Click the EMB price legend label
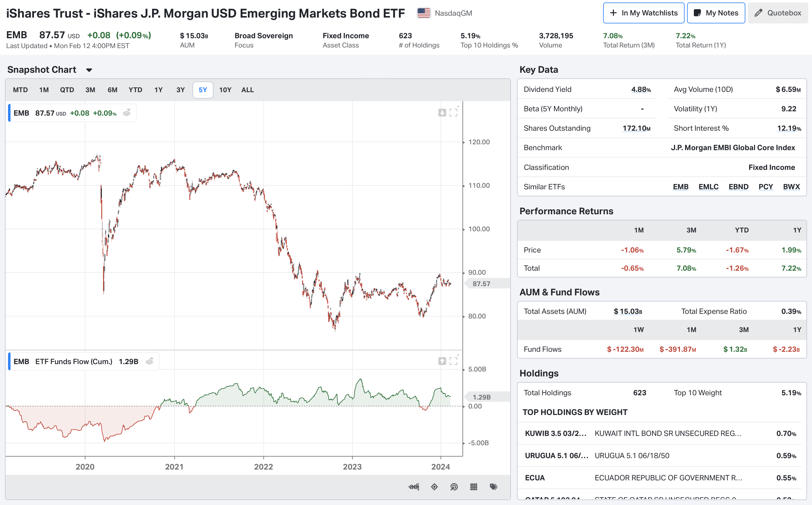 (21, 113)
